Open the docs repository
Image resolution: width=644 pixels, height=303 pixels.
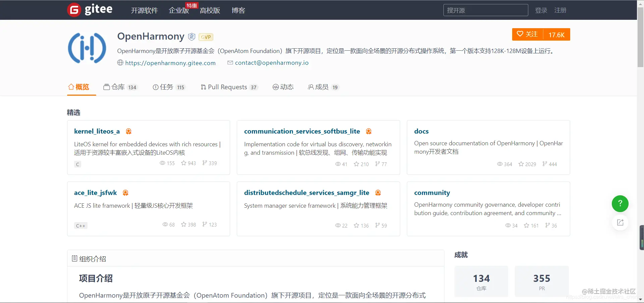421,131
